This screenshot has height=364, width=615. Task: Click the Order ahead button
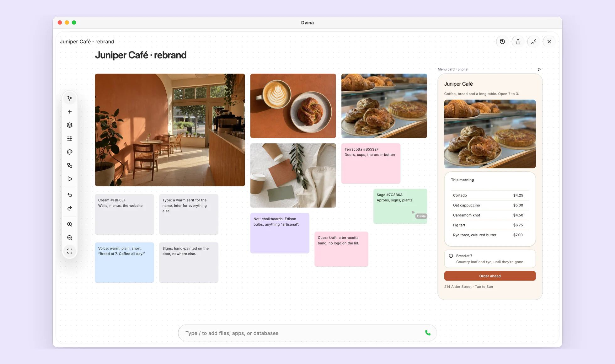(490, 276)
